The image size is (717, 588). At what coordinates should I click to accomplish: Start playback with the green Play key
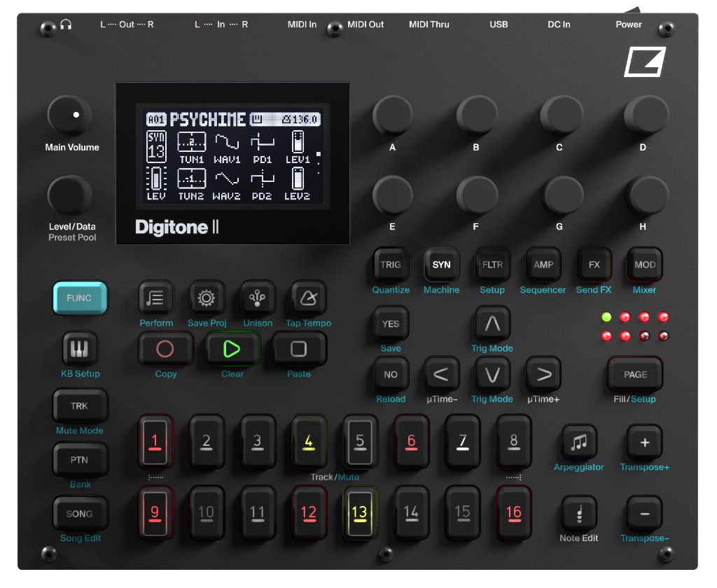point(232,349)
